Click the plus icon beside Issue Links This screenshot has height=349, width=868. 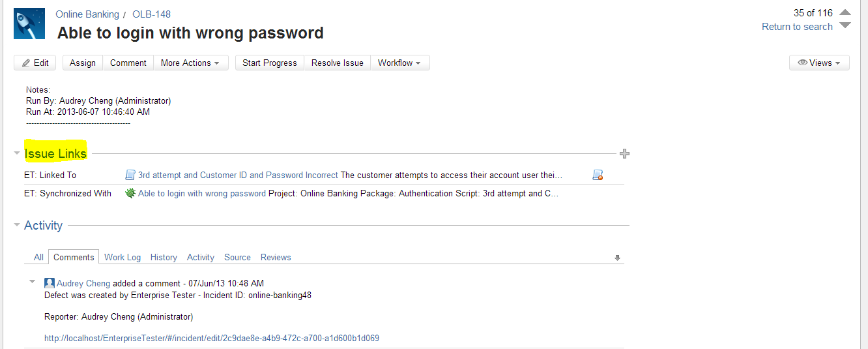point(624,154)
